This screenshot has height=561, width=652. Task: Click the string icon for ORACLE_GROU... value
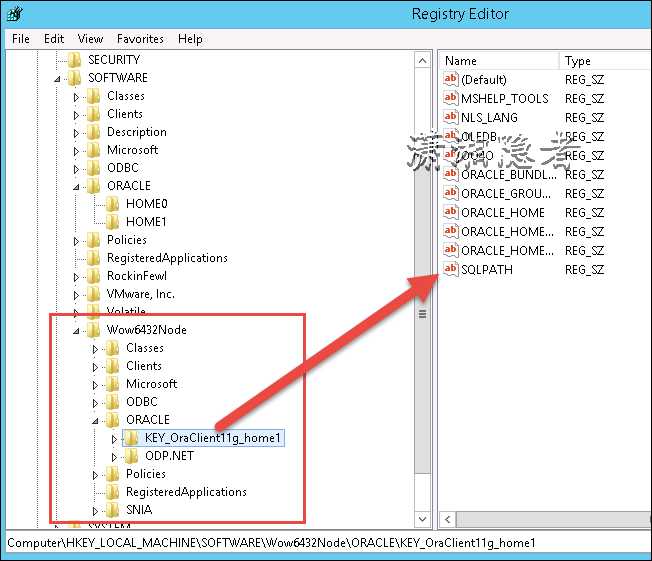coord(451,193)
